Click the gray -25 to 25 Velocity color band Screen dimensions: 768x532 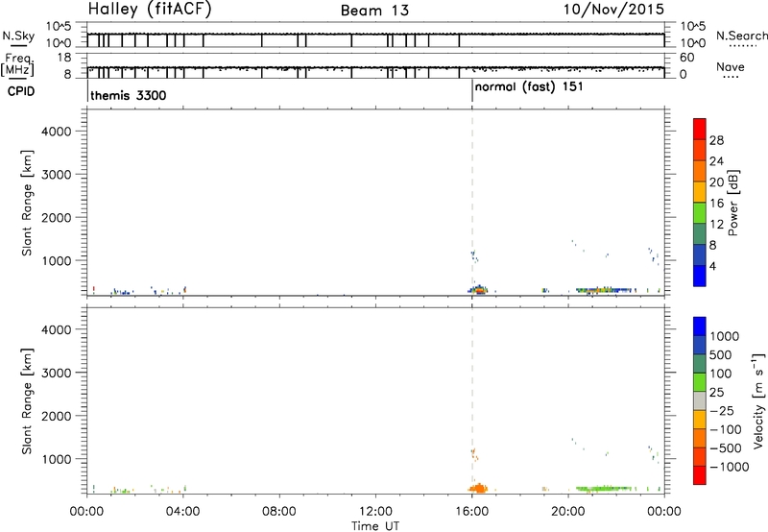[700, 400]
